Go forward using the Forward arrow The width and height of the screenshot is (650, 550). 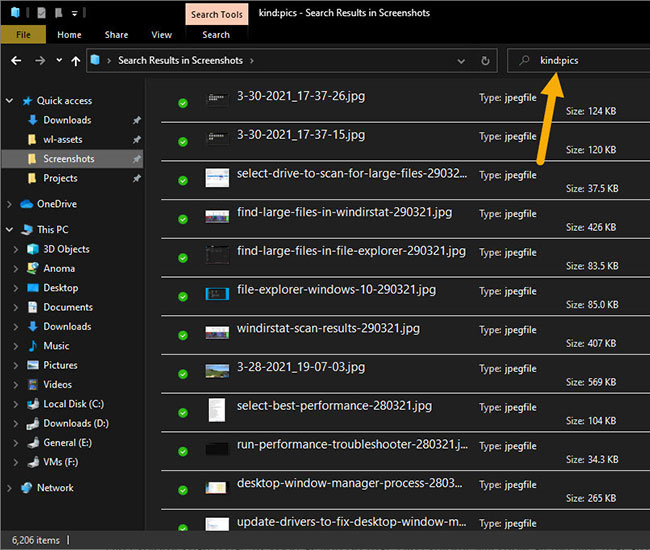(x=40, y=61)
